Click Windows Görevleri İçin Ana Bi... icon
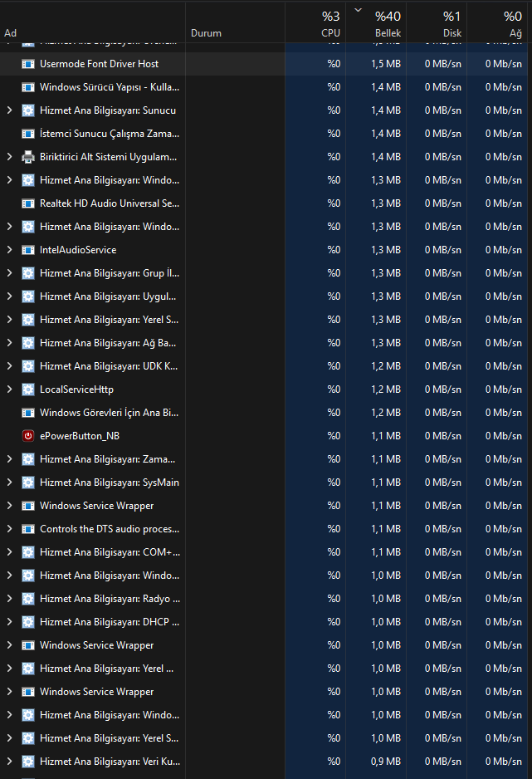The width and height of the screenshot is (532, 779). pos(28,413)
